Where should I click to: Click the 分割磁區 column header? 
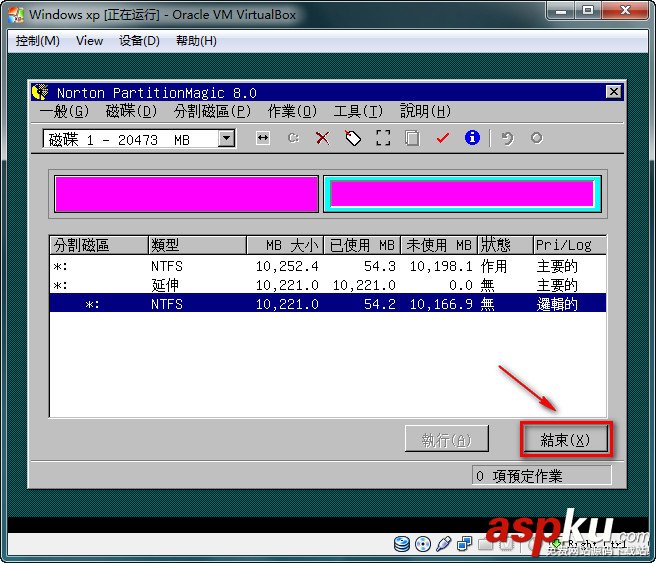click(x=99, y=245)
